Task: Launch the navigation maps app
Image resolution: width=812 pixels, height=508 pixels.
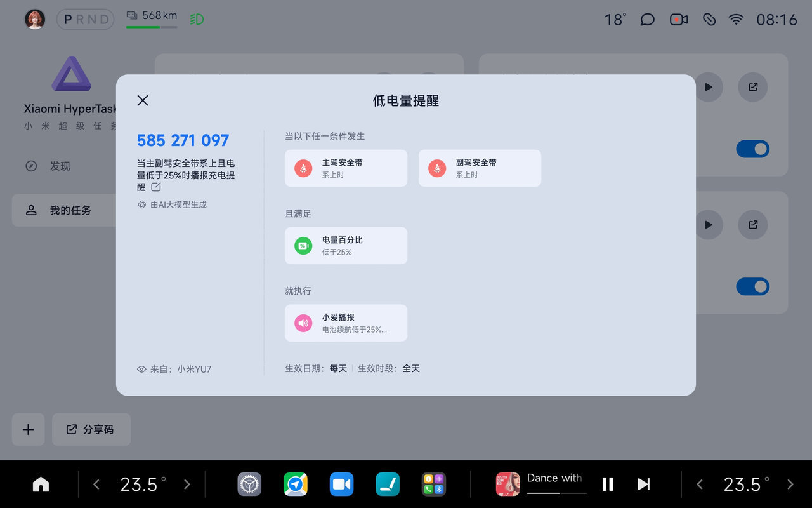Action: (x=296, y=485)
